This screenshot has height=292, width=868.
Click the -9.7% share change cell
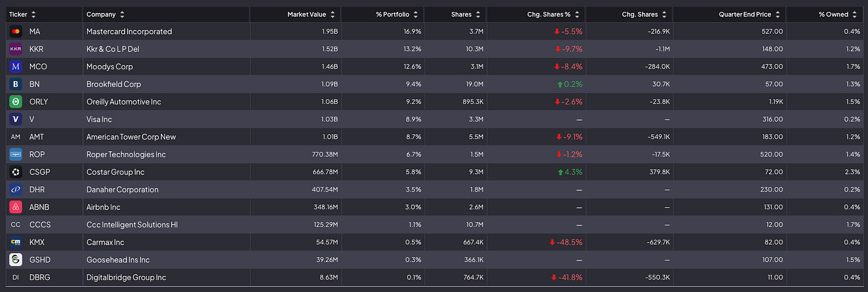[x=569, y=49]
